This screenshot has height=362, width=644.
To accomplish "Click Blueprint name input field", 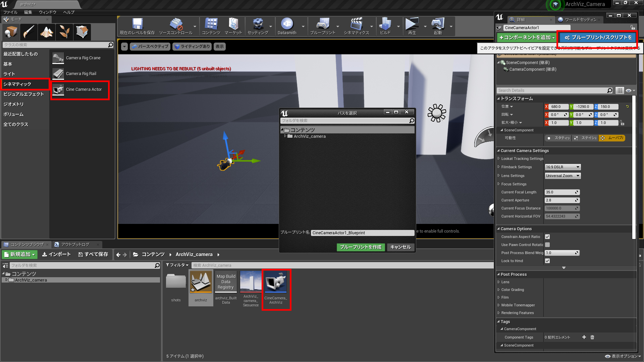I will pyautogui.click(x=363, y=233).
